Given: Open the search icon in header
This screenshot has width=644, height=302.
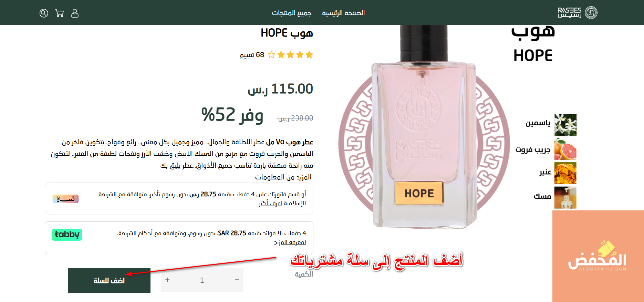Looking at the screenshot, I should coord(44,13).
